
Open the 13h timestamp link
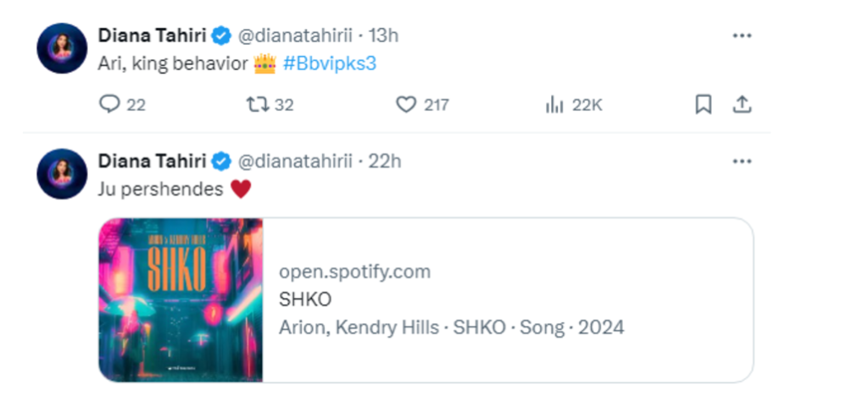[384, 36]
